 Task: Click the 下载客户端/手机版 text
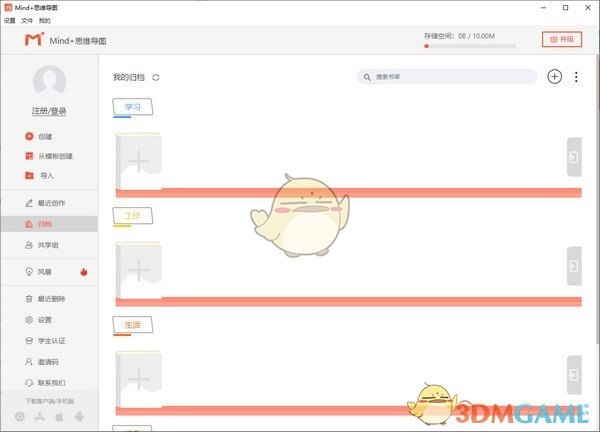point(49,401)
